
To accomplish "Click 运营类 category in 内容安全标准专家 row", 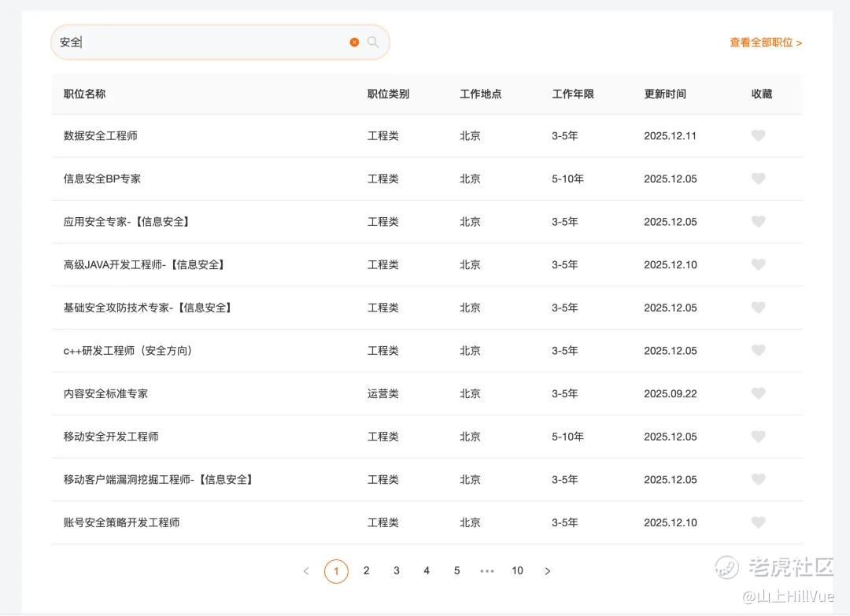I will pos(382,393).
